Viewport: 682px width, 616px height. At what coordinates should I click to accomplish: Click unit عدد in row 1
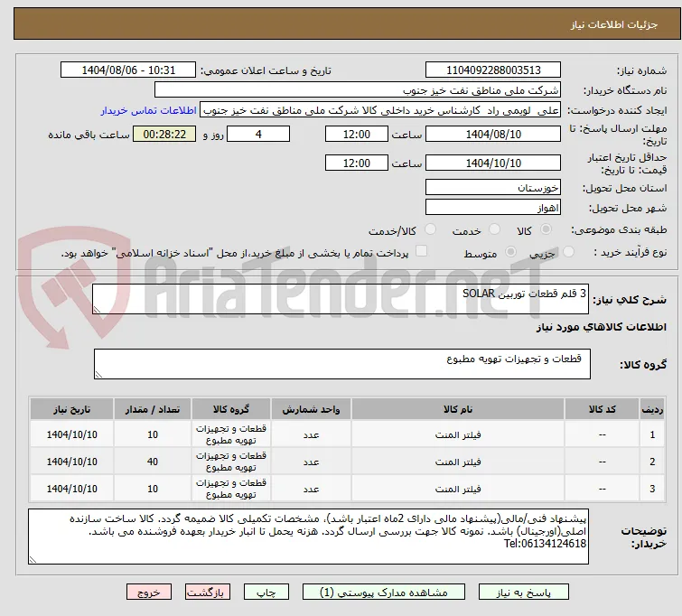coord(311,435)
